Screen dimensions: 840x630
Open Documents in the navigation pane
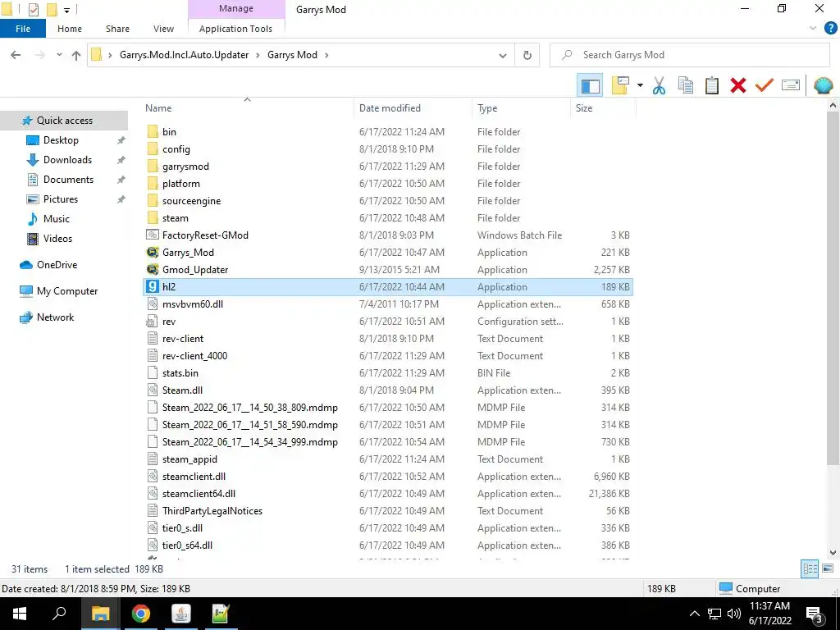coord(68,180)
